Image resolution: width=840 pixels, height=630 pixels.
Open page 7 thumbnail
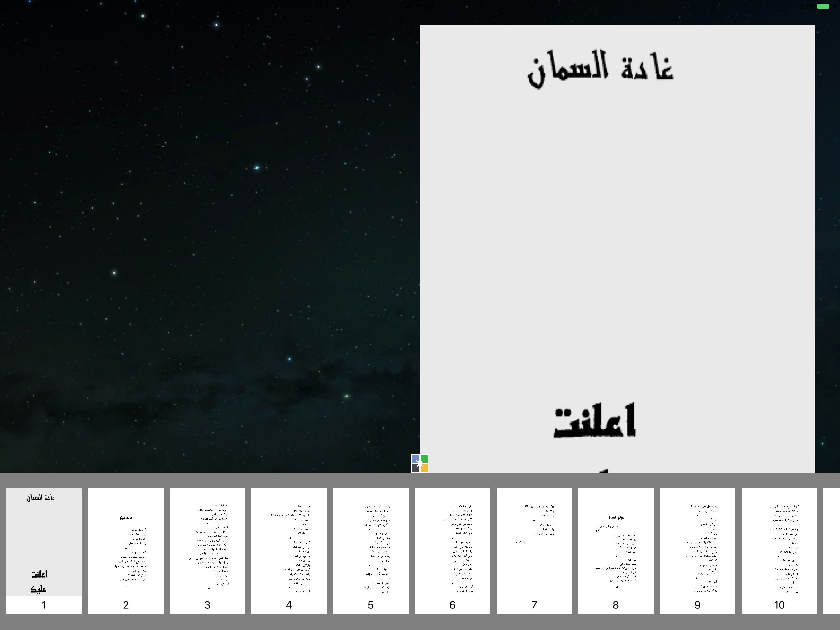(x=534, y=551)
